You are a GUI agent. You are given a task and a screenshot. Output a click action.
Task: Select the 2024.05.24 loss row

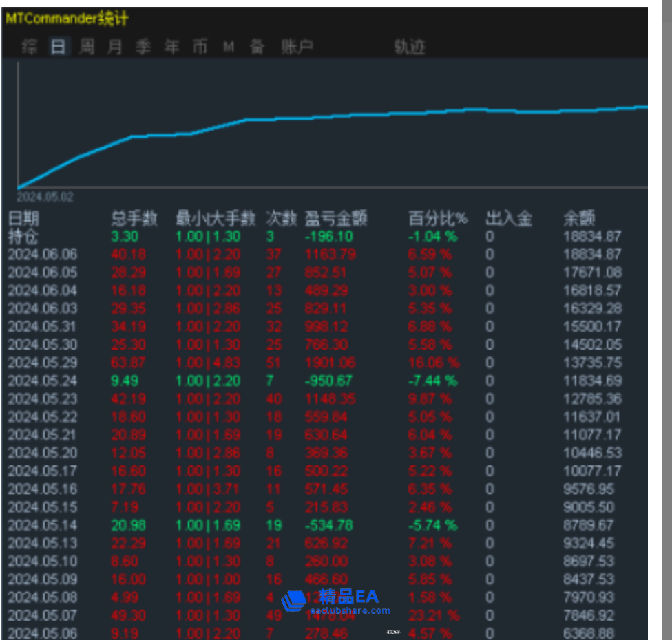coord(43,381)
